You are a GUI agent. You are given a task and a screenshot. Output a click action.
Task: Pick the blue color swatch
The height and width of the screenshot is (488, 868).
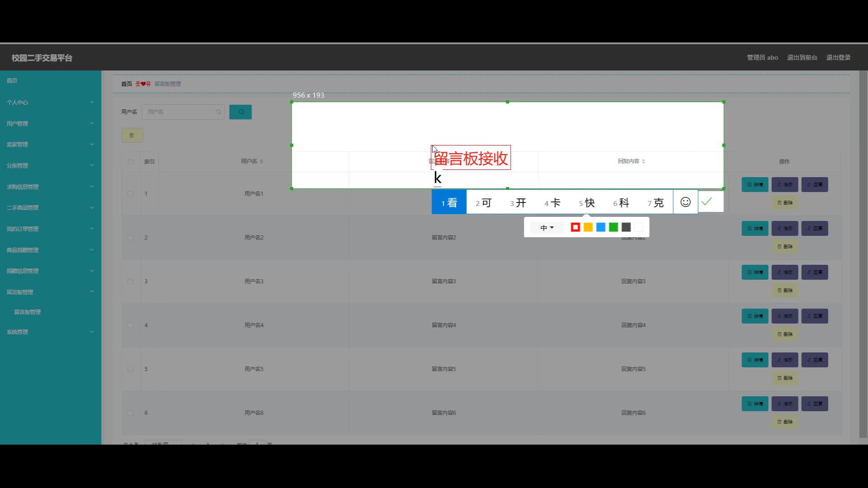(x=601, y=227)
